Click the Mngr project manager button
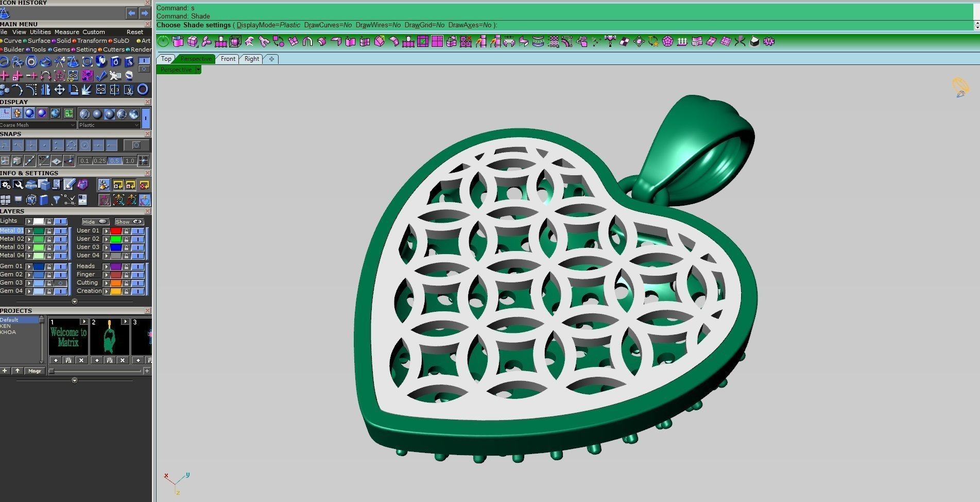 click(35, 371)
